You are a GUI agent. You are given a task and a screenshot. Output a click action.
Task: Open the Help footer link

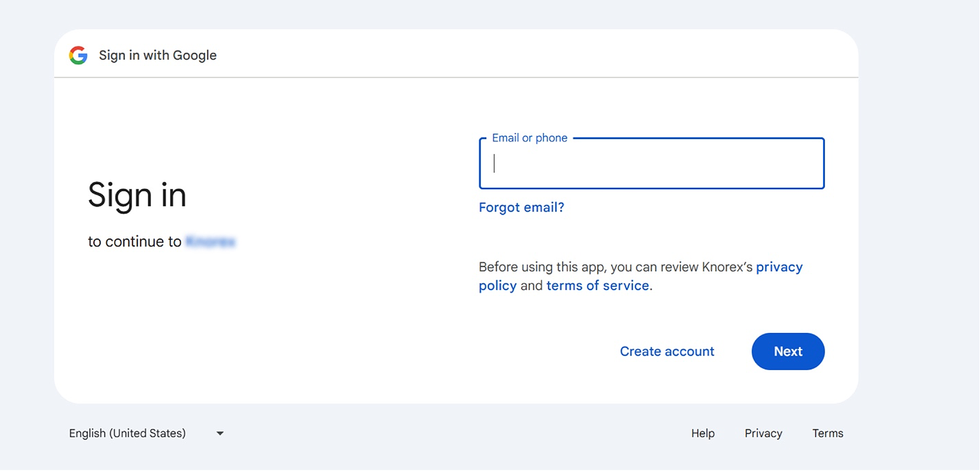[703, 433]
